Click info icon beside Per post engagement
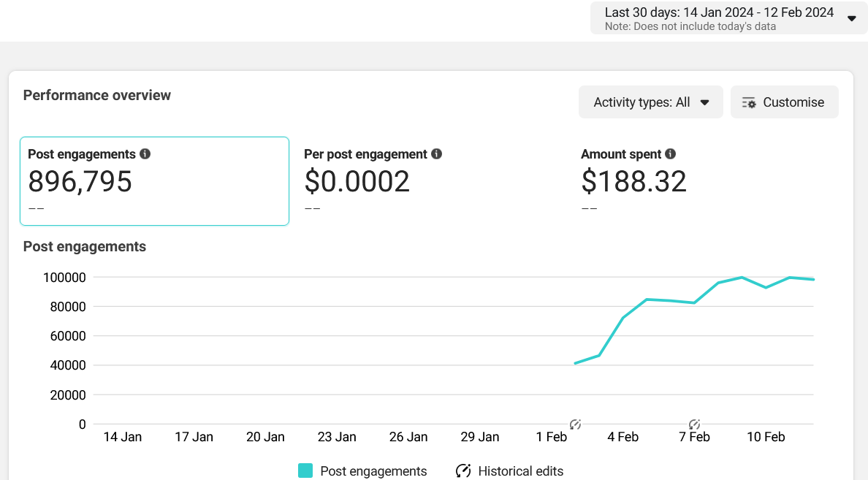This screenshot has height=480, width=868. pyautogui.click(x=437, y=154)
